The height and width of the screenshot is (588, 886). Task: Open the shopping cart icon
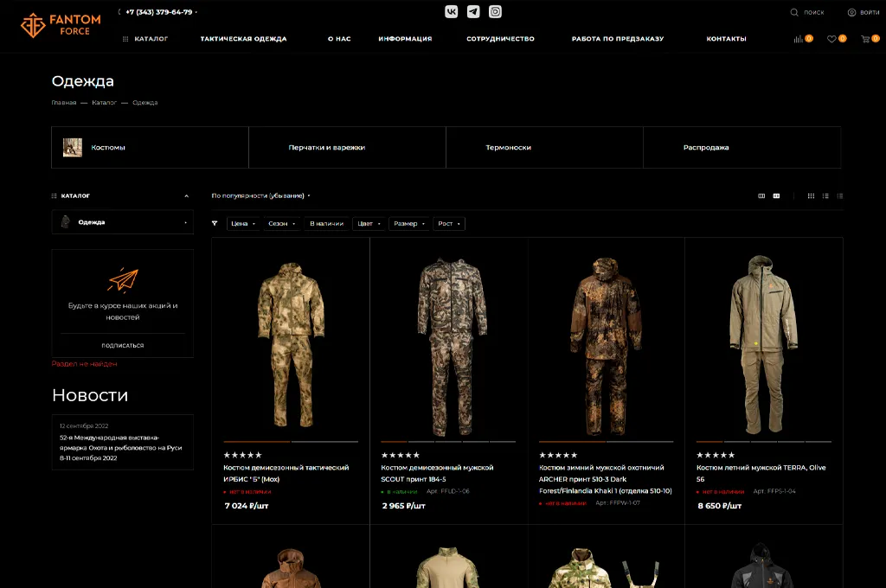pyautogui.click(x=865, y=39)
